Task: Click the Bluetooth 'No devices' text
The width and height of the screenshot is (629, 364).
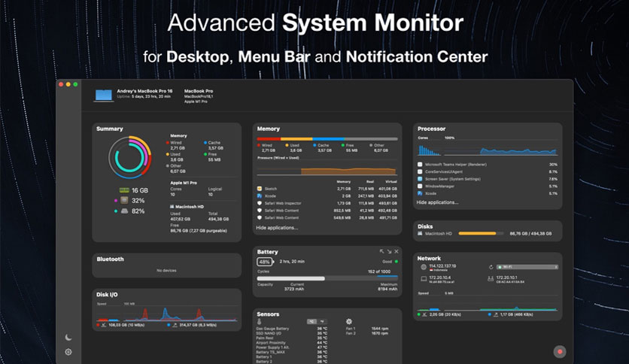Action: (166, 271)
